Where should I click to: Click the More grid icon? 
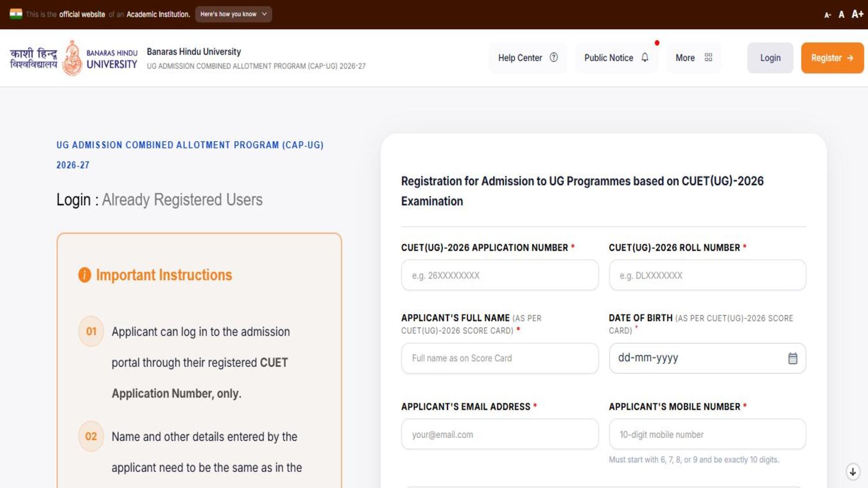(708, 57)
